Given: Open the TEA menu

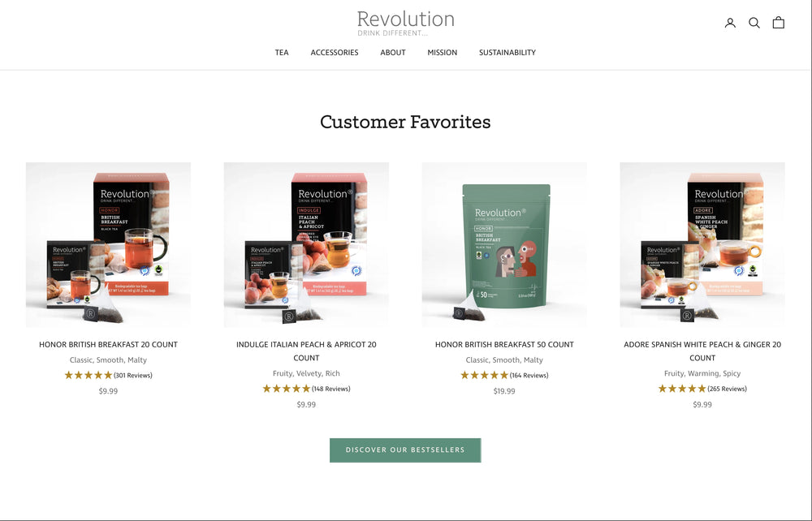Looking at the screenshot, I should (282, 52).
